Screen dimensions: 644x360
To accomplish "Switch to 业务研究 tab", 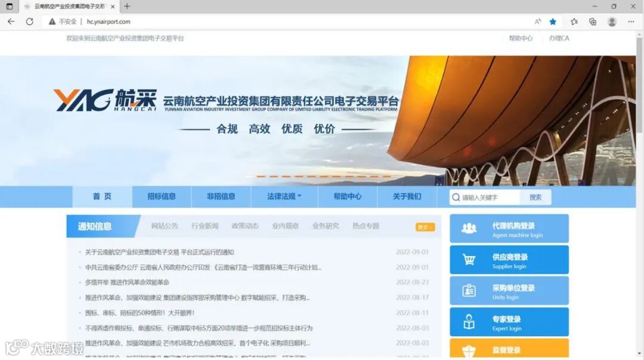I will (x=326, y=226).
